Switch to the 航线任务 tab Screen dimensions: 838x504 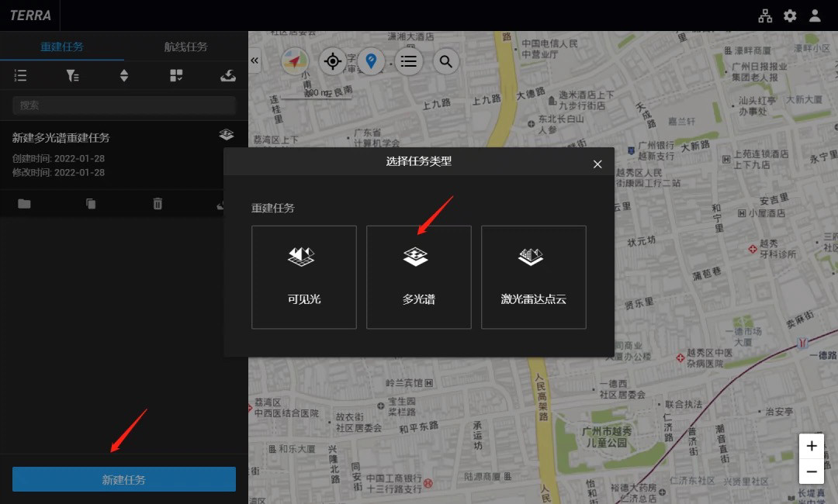(x=185, y=46)
